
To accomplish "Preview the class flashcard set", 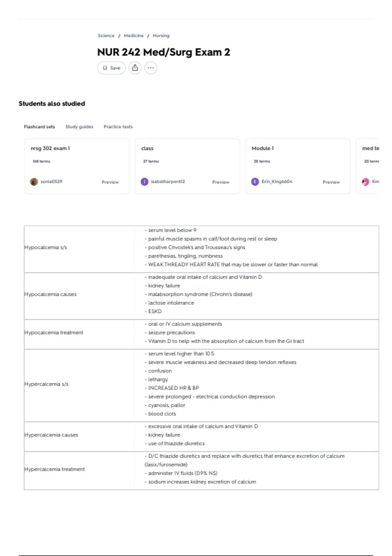I will [x=221, y=182].
